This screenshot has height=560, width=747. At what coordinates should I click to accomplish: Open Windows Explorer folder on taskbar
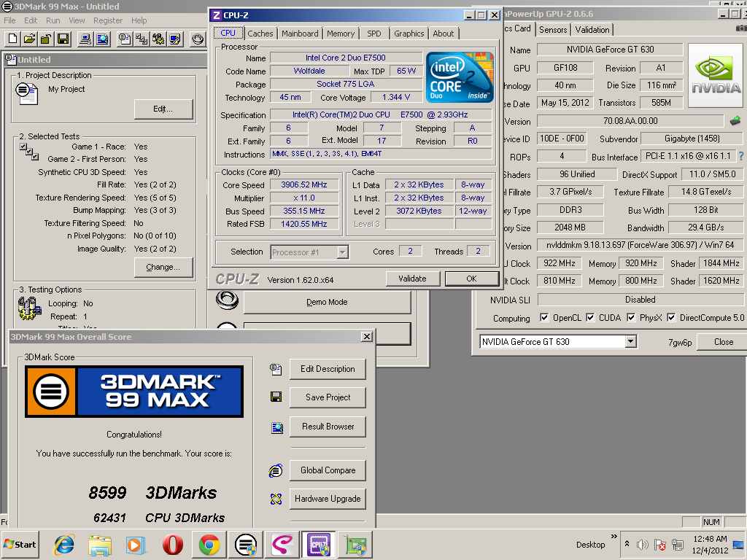click(100, 545)
